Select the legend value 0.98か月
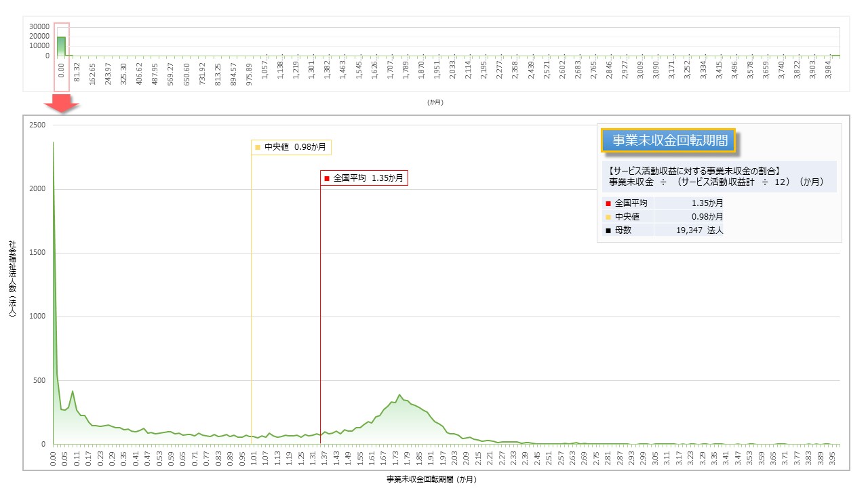Viewport: 868px width, 488px height. 707,217
